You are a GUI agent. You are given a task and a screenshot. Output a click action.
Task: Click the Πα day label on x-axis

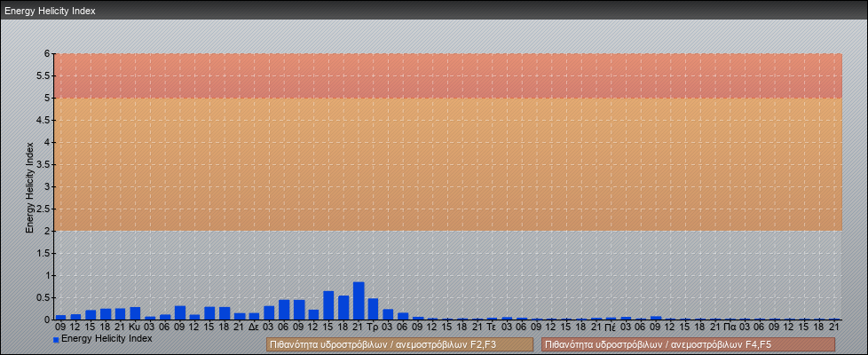[x=730, y=327]
